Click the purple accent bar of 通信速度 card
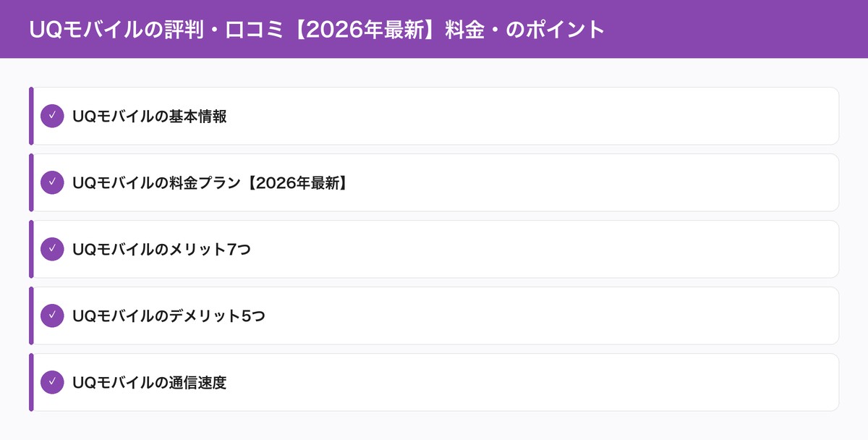868x440 pixels. click(x=31, y=382)
